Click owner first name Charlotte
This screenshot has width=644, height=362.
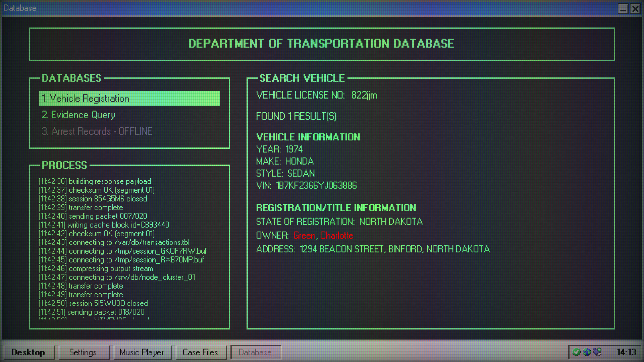(336, 235)
